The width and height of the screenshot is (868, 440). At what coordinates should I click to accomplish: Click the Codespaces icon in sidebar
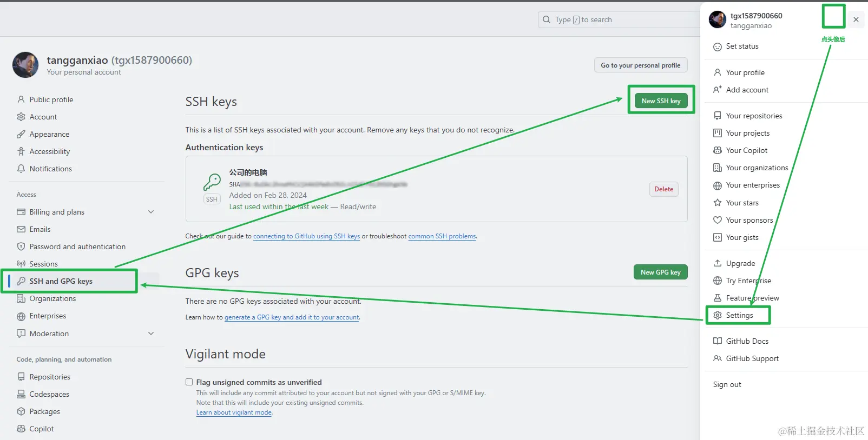[21, 394]
